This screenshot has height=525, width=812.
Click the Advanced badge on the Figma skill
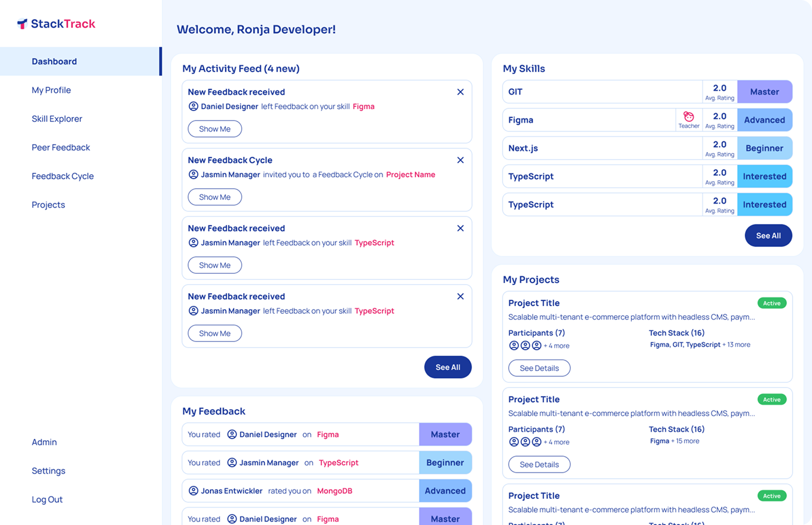click(x=764, y=120)
